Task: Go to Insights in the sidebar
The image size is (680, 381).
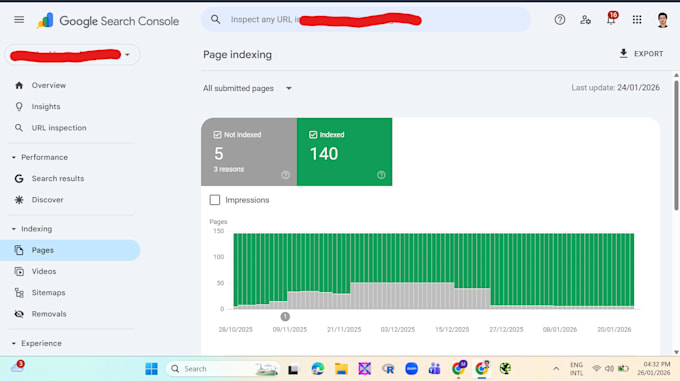Action: (70, 107)
